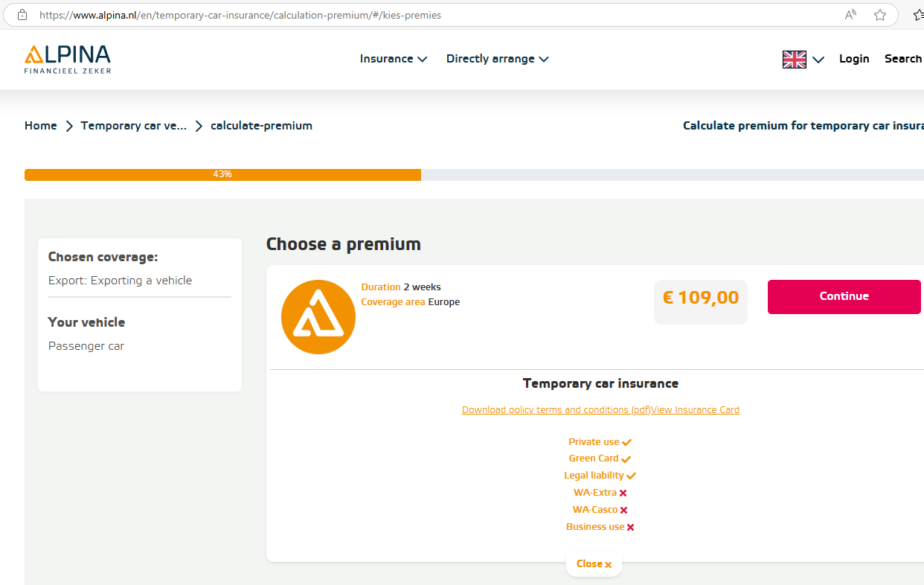Click the red cross beside WA-Casco

pyautogui.click(x=624, y=510)
